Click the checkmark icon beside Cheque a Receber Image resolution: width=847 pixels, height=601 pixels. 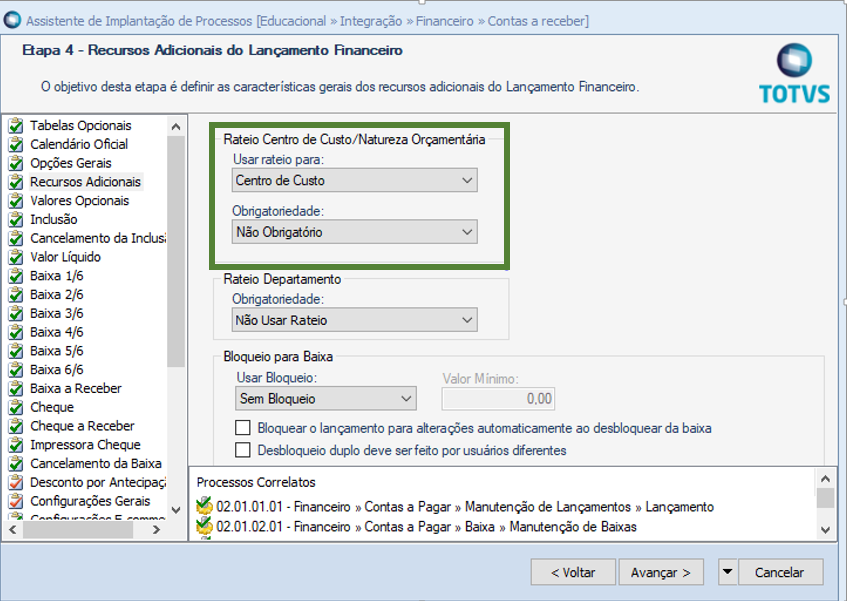pos(16,427)
